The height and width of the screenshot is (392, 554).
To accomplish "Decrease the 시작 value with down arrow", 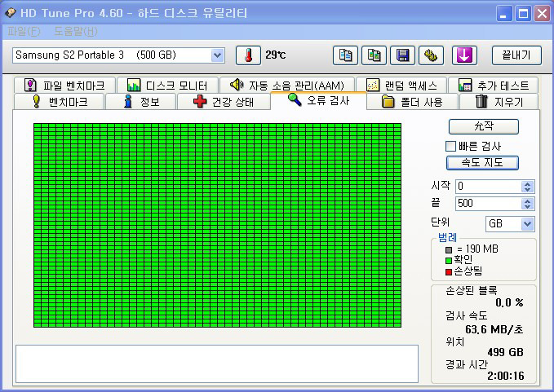I will pyautogui.click(x=528, y=189).
